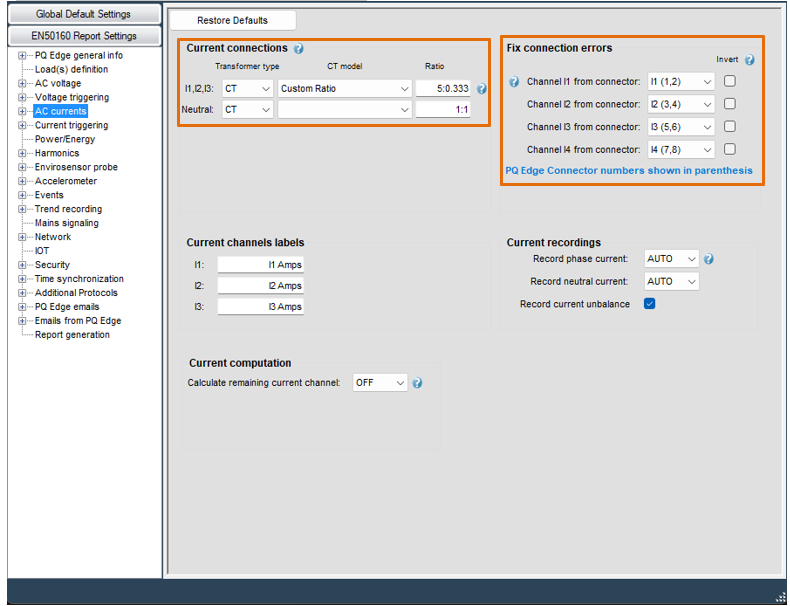Select Additional Protocols in tree
This screenshot has width=790, height=606.
pos(76,293)
